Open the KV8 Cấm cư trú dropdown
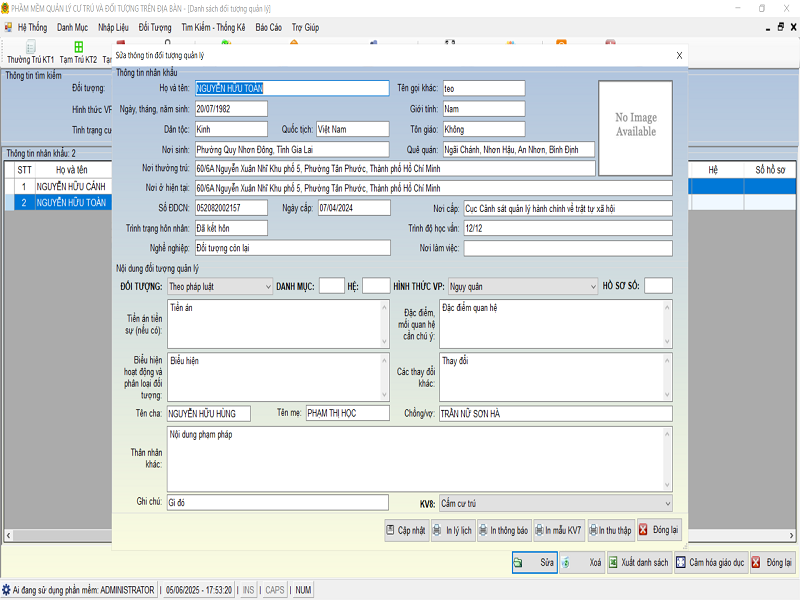Viewport: 800px width, 600px height. pos(556,504)
